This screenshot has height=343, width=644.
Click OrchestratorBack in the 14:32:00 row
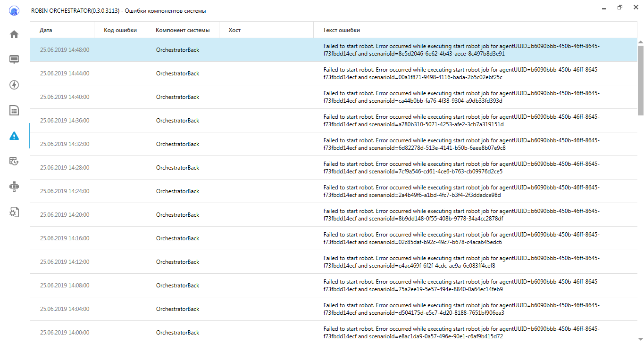(178, 144)
